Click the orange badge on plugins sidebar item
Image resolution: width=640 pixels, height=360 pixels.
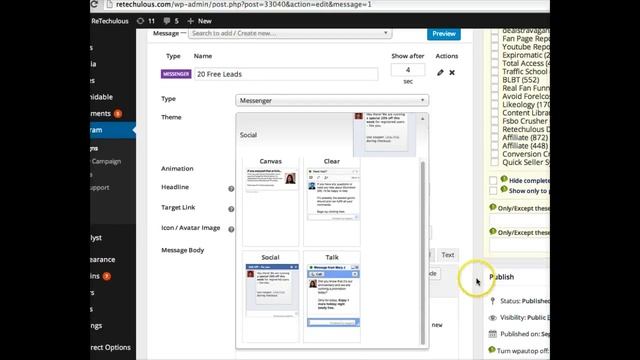pyautogui.click(x=107, y=276)
